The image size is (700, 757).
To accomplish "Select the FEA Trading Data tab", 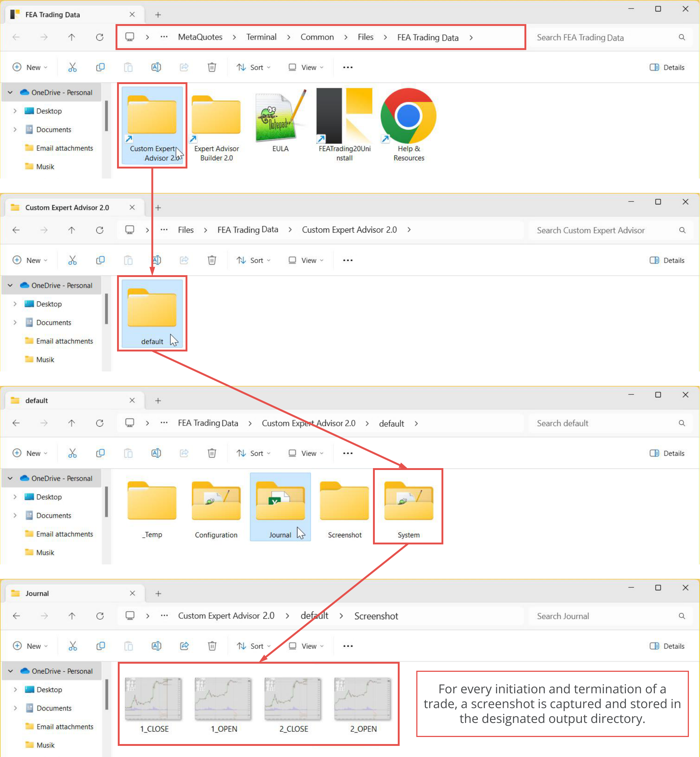I will [74, 15].
